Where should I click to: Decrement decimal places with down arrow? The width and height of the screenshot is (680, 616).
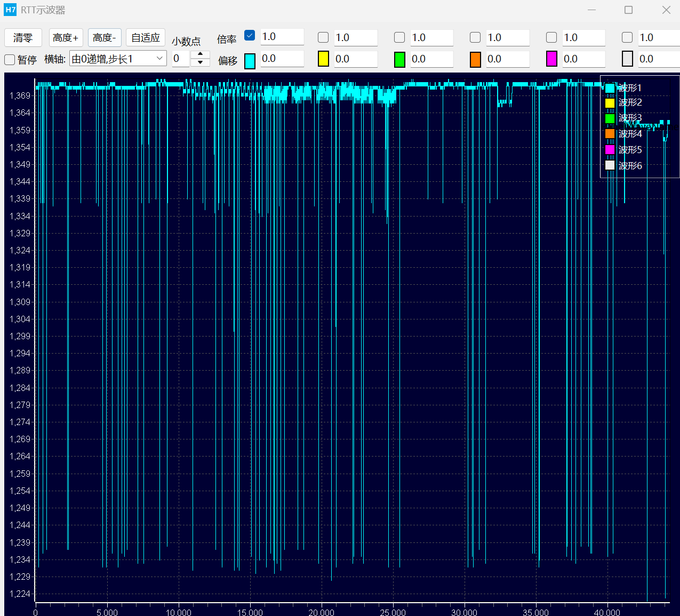[200, 63]
